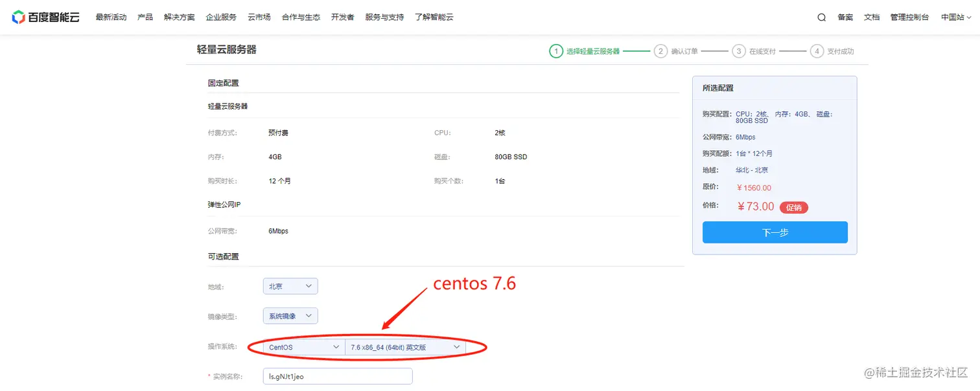The image size is (980, 391).
Task: Open the 管理控制台 link
Action: click(909, 17)
